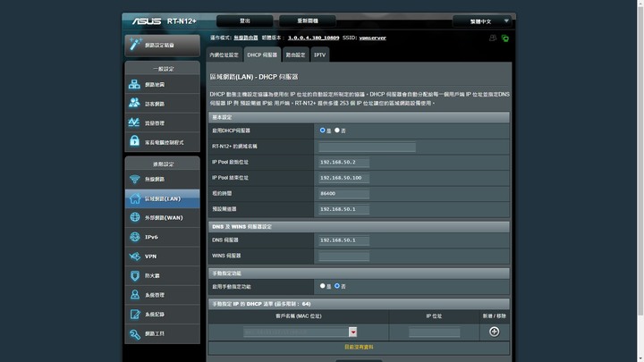
Task: Click the 手動指定功能 section header
Action: pyautogui.click(x=359, y=274)
